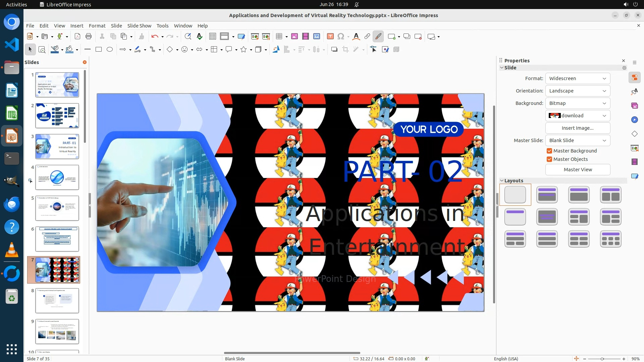This screenshot has width=644, height=362.
Task: Click the zoom slider handle in status bar
Action: tap(602, 359)
